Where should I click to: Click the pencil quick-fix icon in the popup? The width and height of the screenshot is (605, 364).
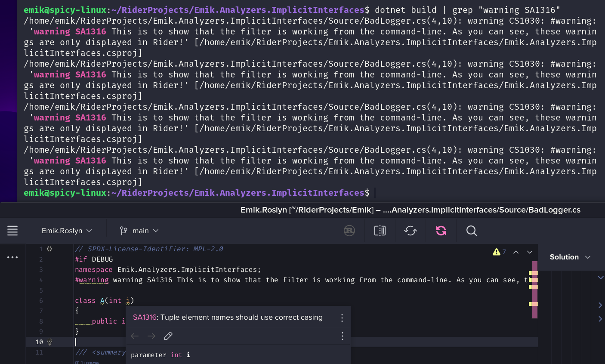pyautogui.click(x=168, y=336)
